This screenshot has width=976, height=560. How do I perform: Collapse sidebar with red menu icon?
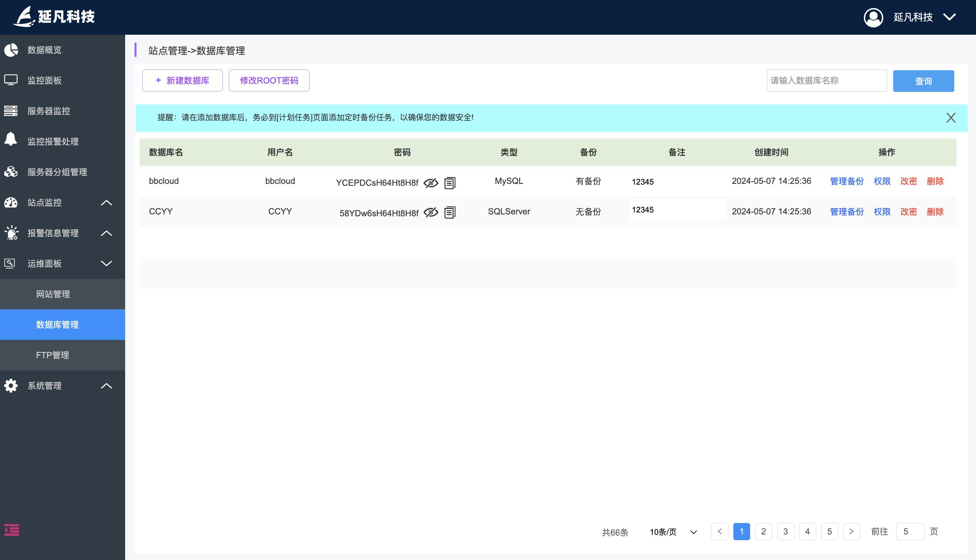pos(11,530)
